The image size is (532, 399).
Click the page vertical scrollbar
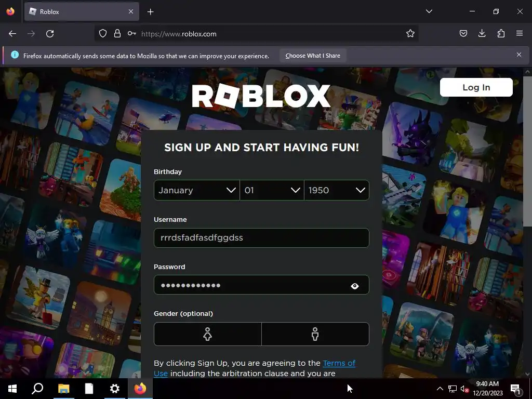[x=527, y=151]
